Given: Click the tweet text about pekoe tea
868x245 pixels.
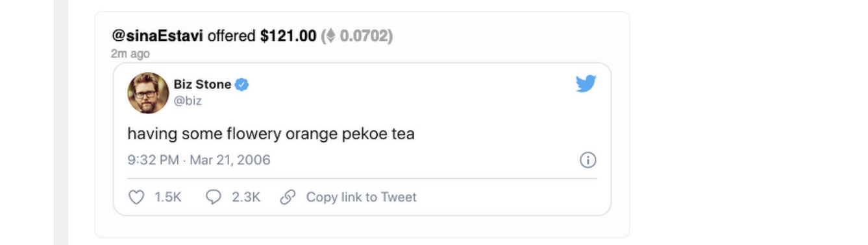Looking at the screenshot, I should [271, 134].
